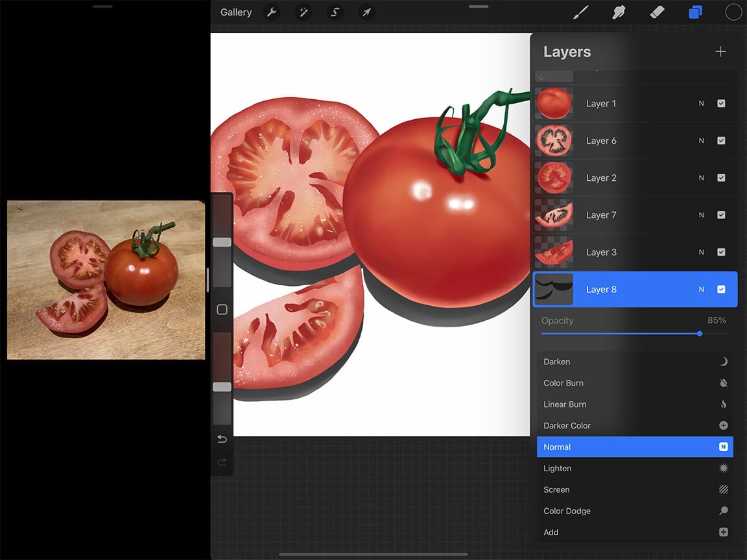Add a new layer with the plus button
Image resolution: width=747 pixels, height=560 pixels.
click(x=720, y=51)
